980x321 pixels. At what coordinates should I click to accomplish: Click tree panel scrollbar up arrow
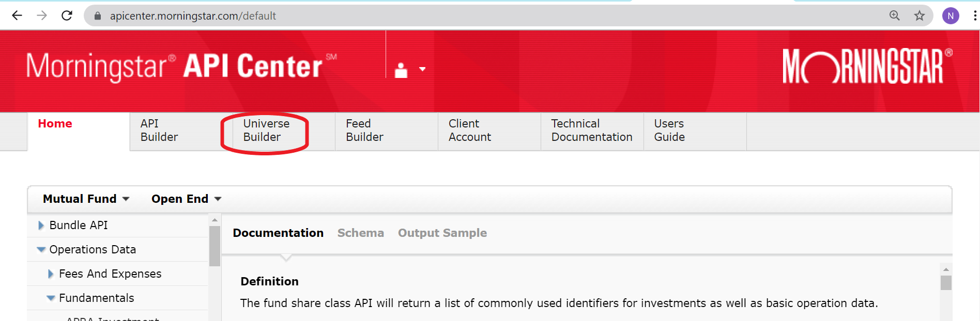(215, 220)
